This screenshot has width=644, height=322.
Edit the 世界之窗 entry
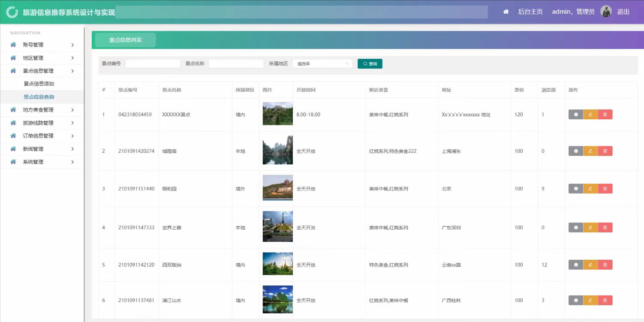coord(590,228)
